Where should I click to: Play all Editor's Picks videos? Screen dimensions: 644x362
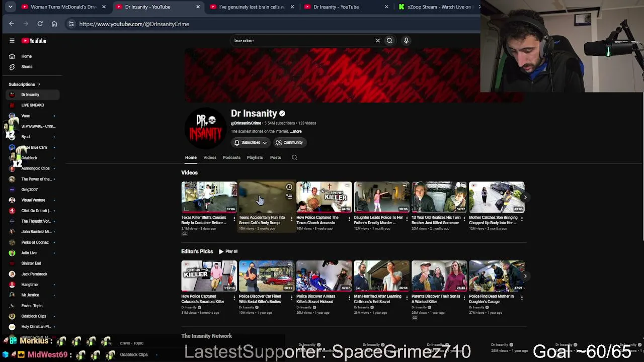(x=228, y=251)
